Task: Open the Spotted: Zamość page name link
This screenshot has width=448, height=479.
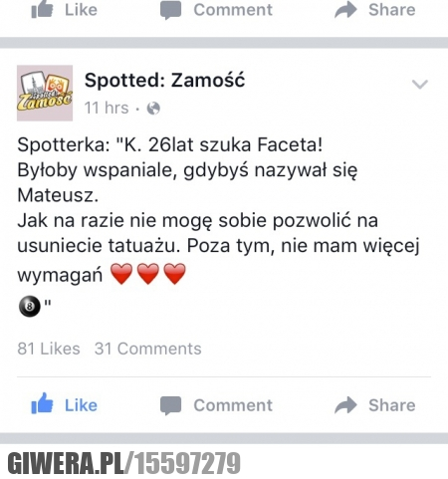Action: click(164, 81)
